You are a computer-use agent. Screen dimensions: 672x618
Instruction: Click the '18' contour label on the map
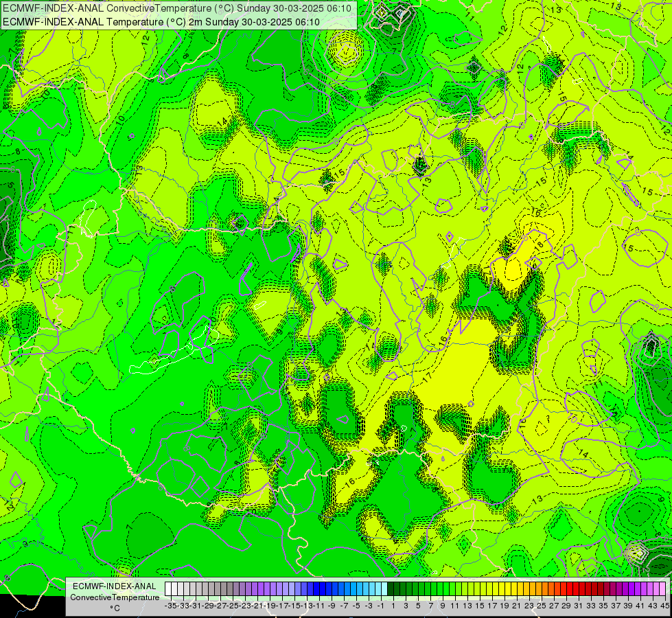point(539,245)
